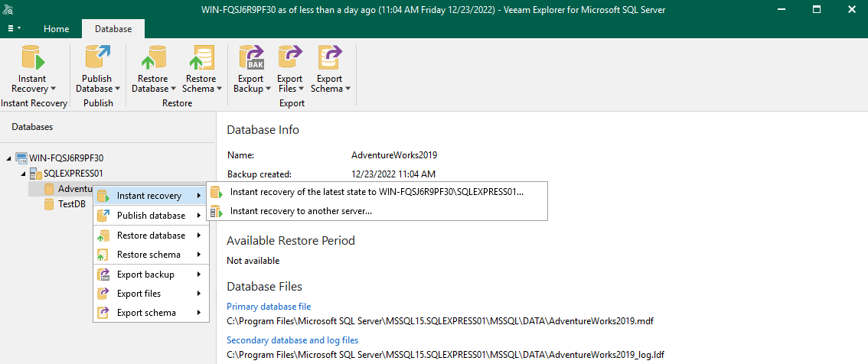Image resolution: width=868 pixels, height=364 pixels.
Task: Select WIN-FQSJ6R9PF30 label in the tree
Action: [67, 158]
